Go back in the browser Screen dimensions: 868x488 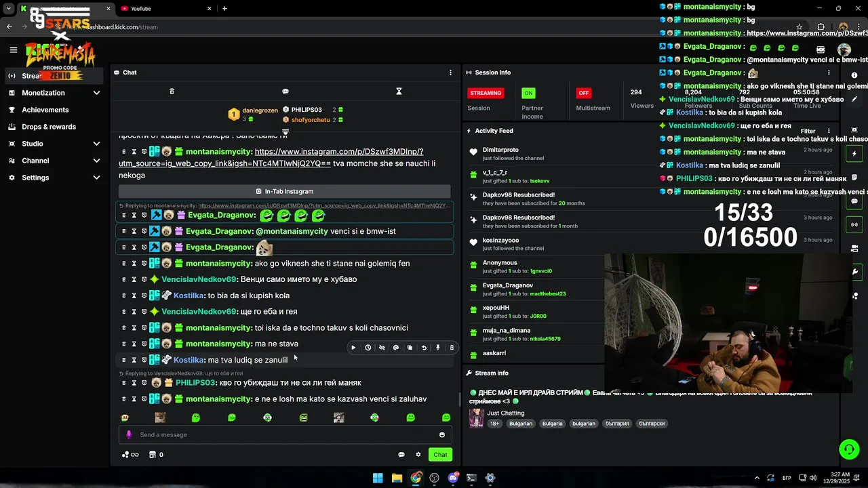tap(9, 27)
